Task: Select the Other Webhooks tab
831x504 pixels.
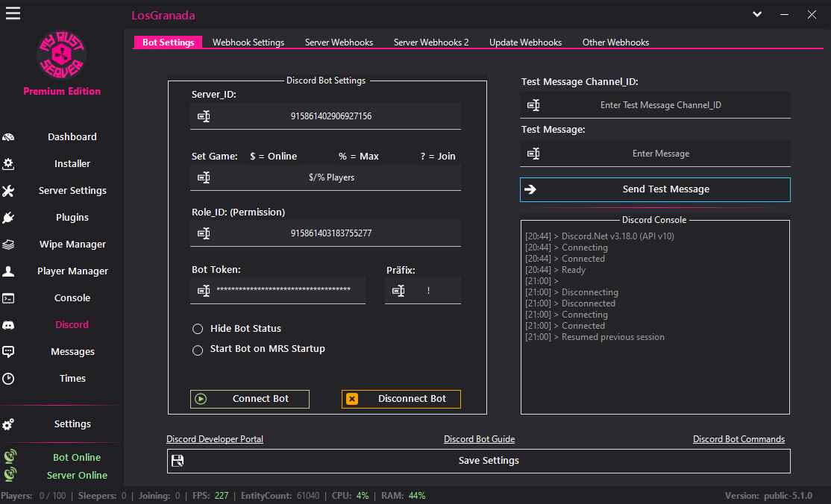Action: [x=616, y=42]
